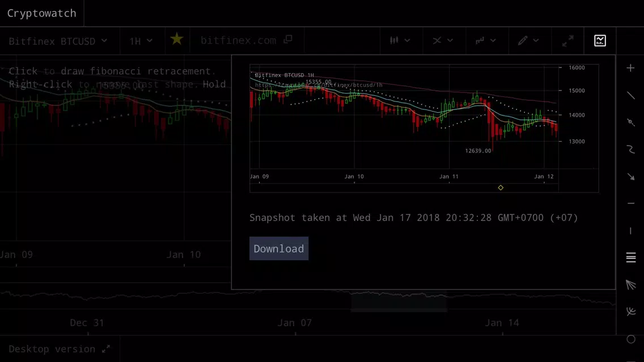
Task: Select the pitchfork arcs drawing tool
Action: tap(630, 312)
